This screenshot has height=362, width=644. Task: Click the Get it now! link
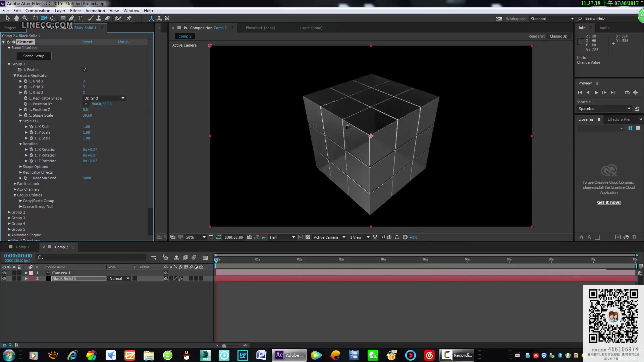pyautogui.click(x=609, y=202)
